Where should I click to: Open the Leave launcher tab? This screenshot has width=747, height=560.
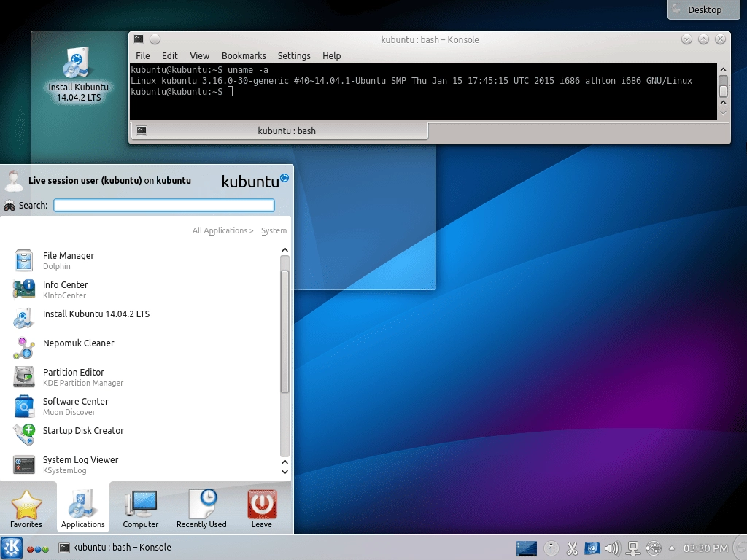point(262,507)
